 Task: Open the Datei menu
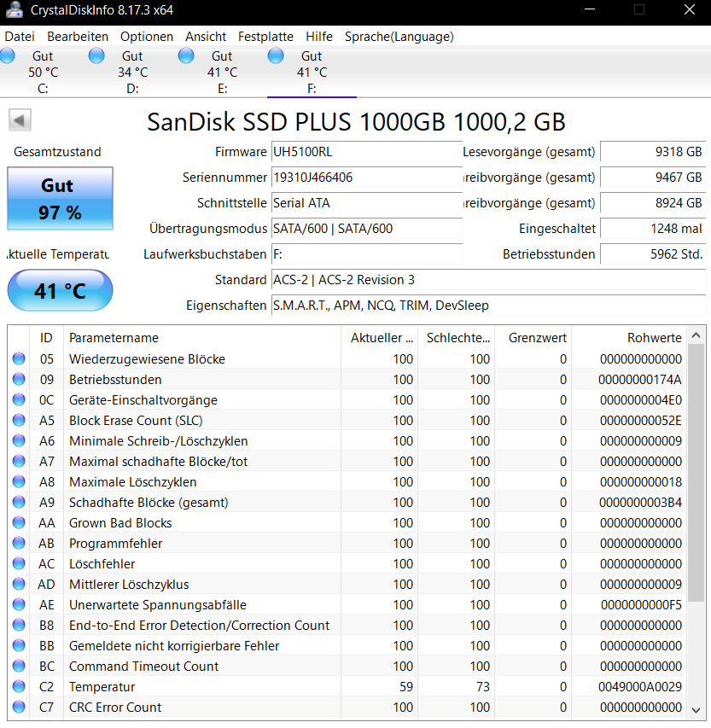pos(20,36)
